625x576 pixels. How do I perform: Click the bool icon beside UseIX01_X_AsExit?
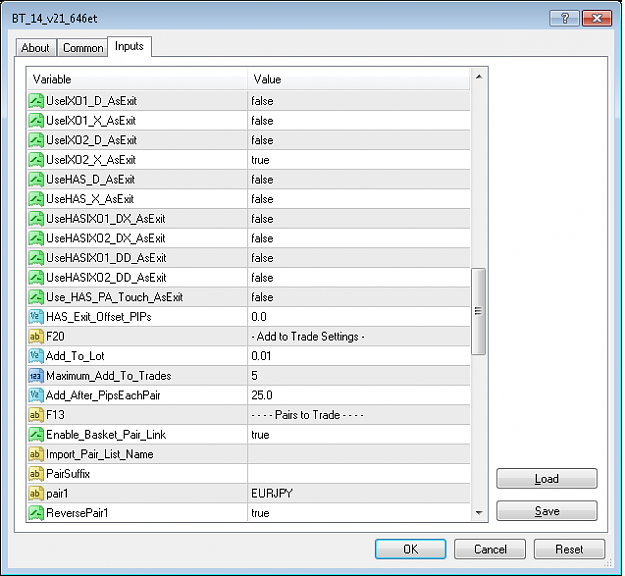36,120
